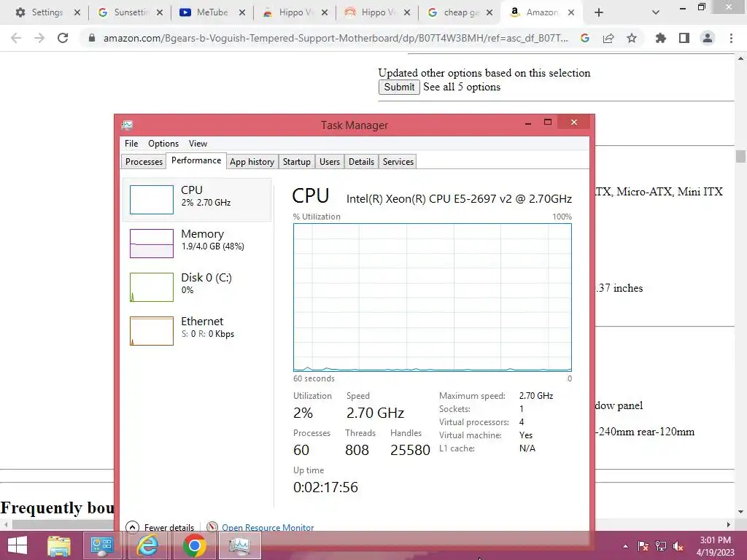Open Chrome tab search dropdown
Viewport: 747px width, 560px height.
pyautogui.click(x=656, y=12)
